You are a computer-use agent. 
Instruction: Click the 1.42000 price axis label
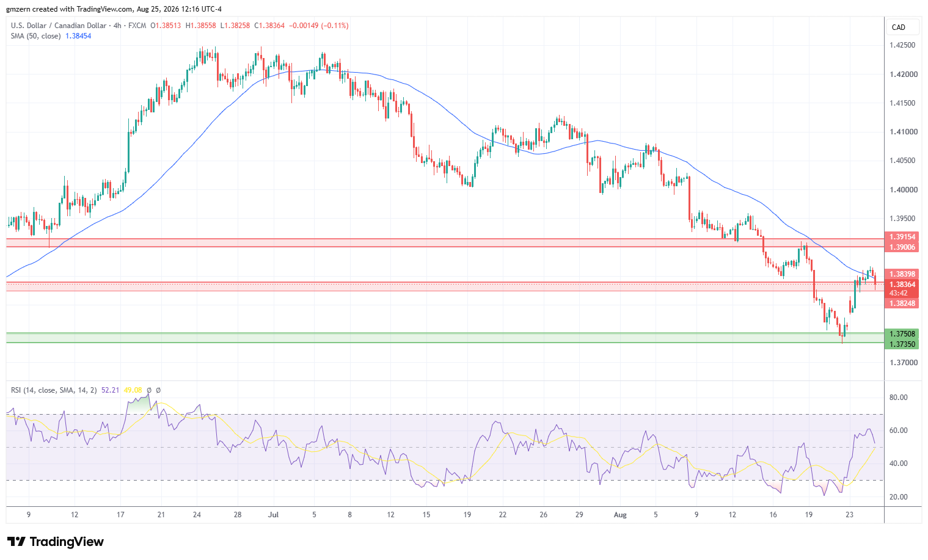coord(902,75)
